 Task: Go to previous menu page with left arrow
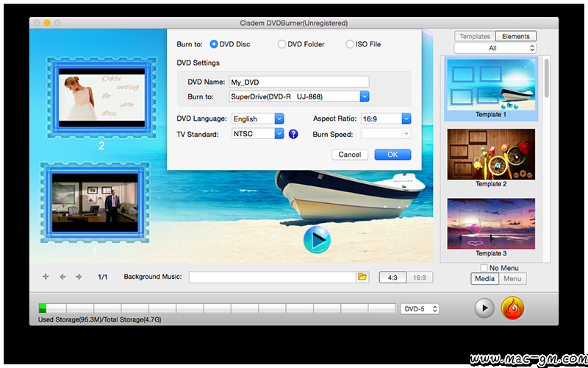point(62,277)
